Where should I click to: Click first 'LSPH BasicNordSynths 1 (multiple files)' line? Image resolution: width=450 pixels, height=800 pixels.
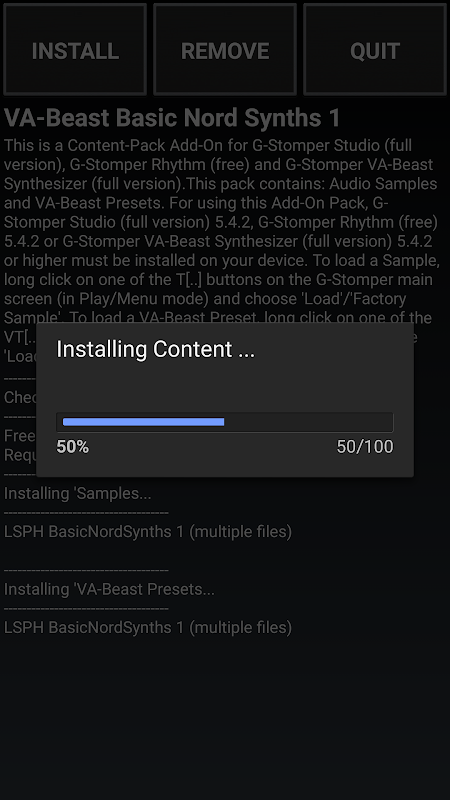pyautogui.click(x=148, y=532)
